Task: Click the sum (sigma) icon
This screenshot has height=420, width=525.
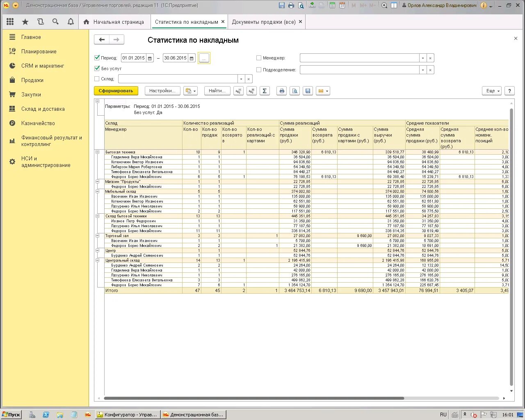Action: (265, 91)
